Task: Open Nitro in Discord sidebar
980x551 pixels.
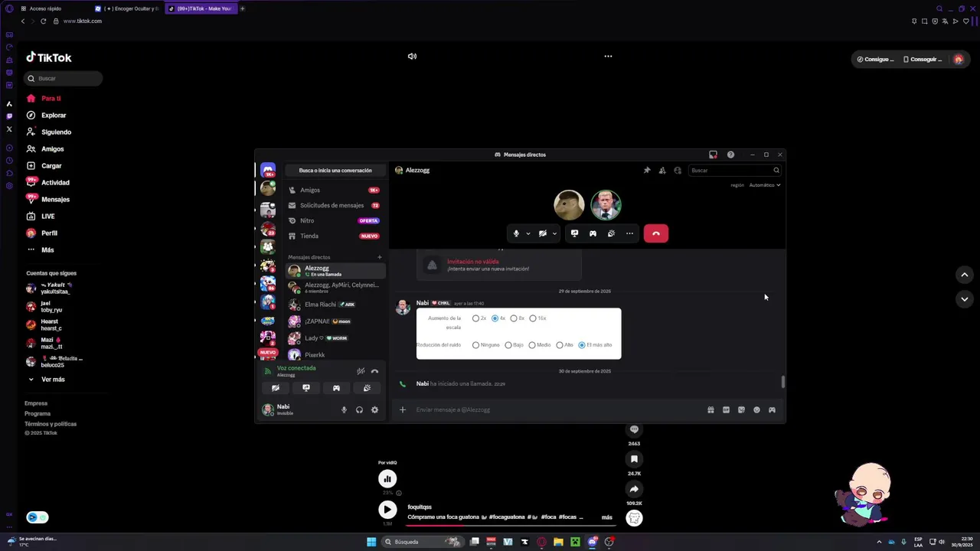Action: click(335, 220)
